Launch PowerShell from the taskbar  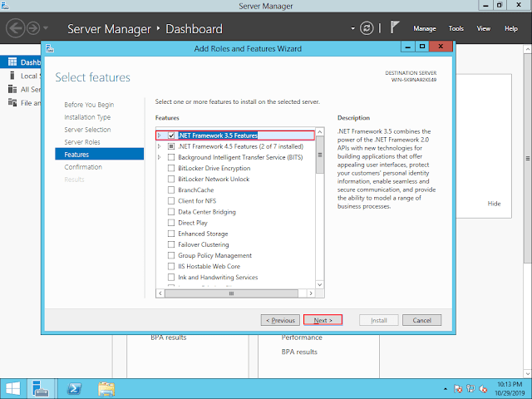pyautogui.click(x=74, y=389)
